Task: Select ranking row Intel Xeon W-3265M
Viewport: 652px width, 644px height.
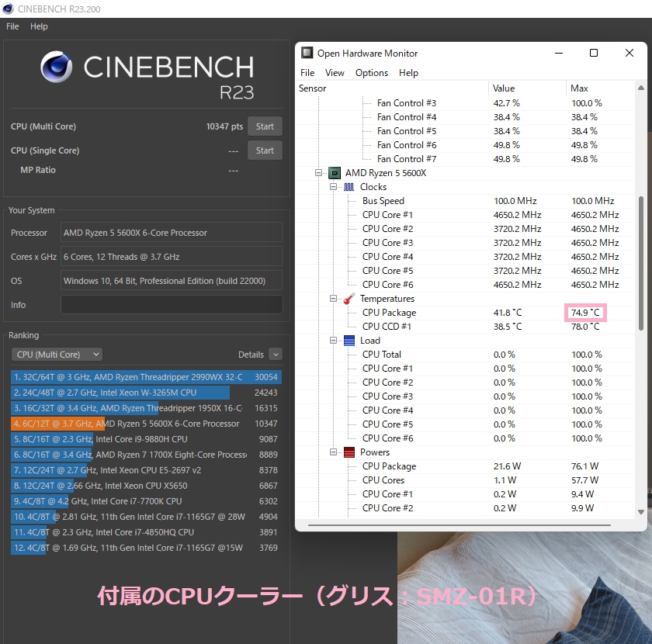Action: coord(146,393)
